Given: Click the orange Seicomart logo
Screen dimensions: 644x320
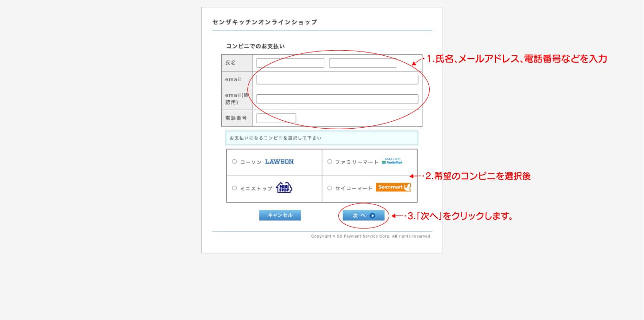Looking at the screenshot, I should click(x=393, y=188).
